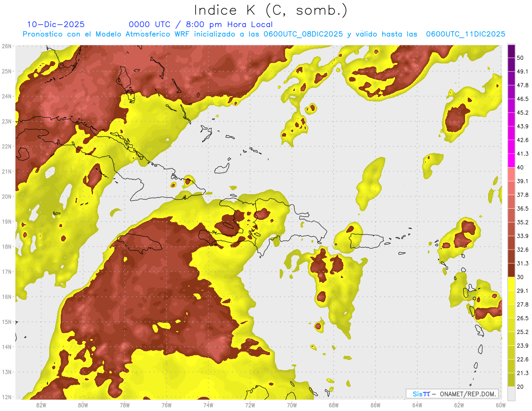Viewport: 532px width, 411px height.
Task: Click the "25.2" color scale value
Action: [523, 332]
